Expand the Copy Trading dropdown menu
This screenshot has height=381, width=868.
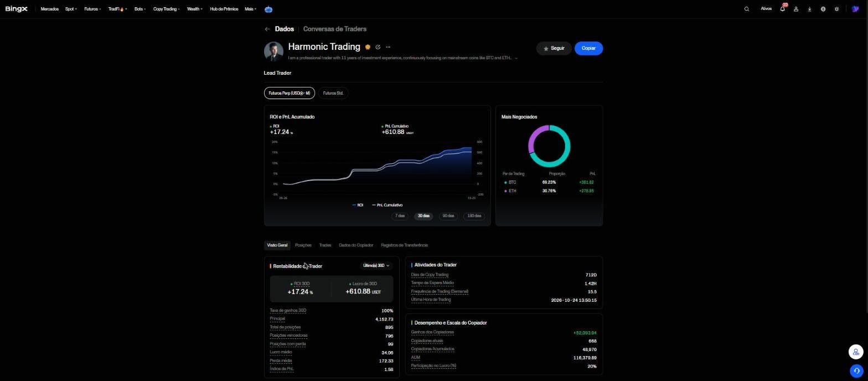pyautogui.click(x=166, y=9)
